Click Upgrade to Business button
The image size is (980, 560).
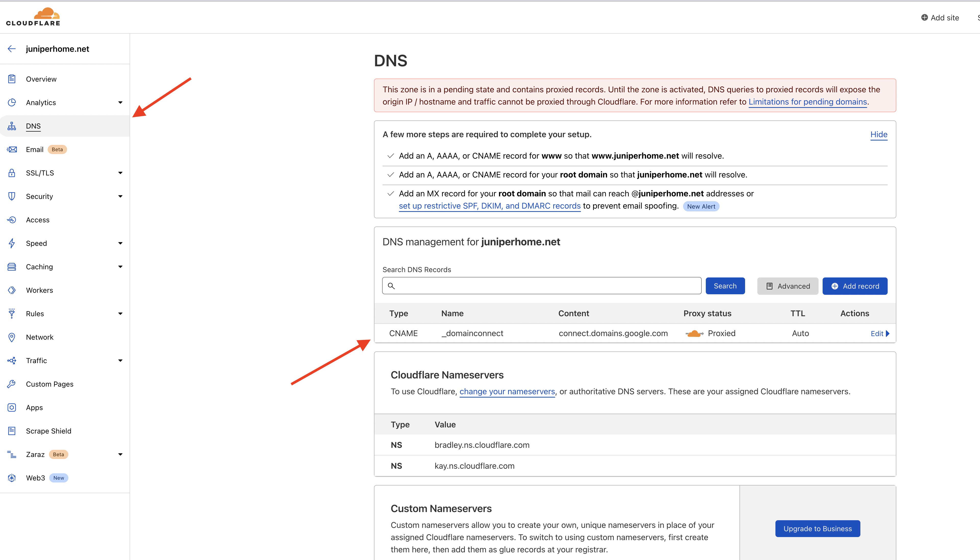818,528
